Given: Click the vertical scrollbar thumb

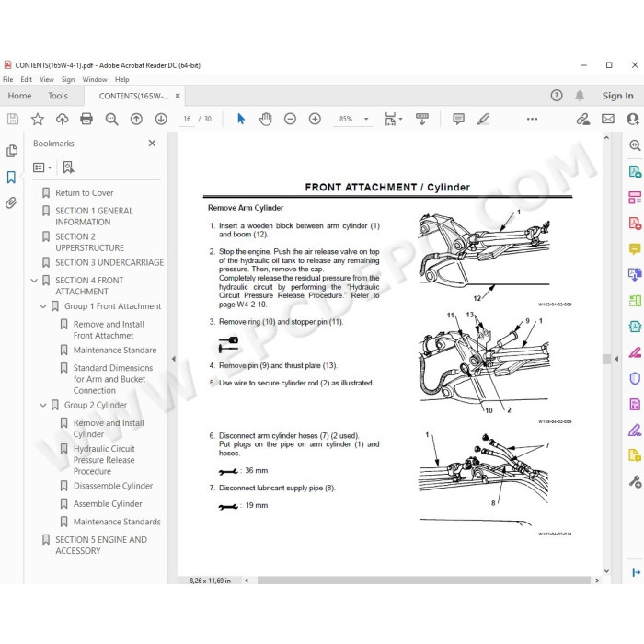Looking at the screenshot, I should [x=606, y=359].
